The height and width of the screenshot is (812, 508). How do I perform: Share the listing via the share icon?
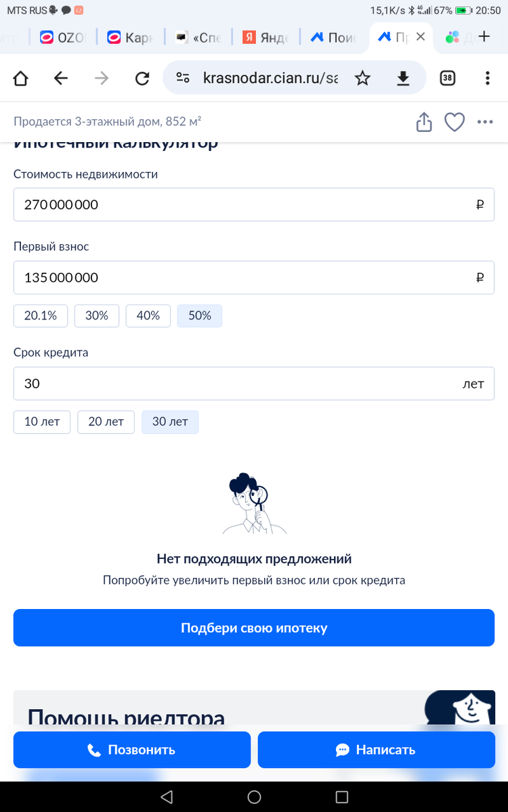point(424,122)
